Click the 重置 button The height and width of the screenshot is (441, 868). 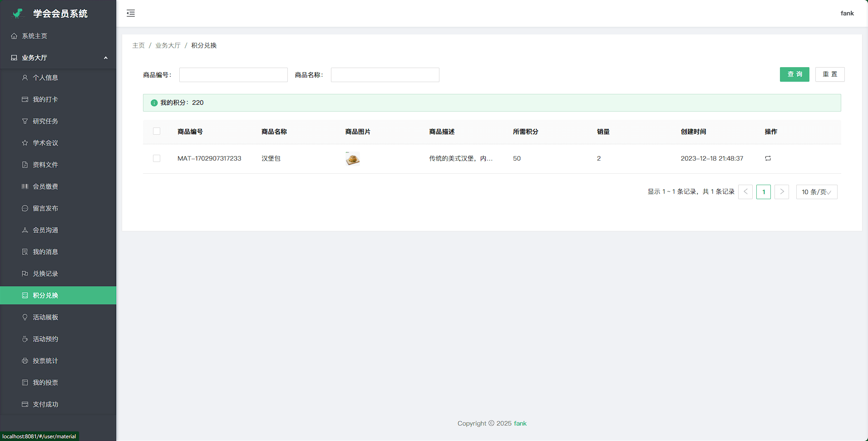point(829,74)
